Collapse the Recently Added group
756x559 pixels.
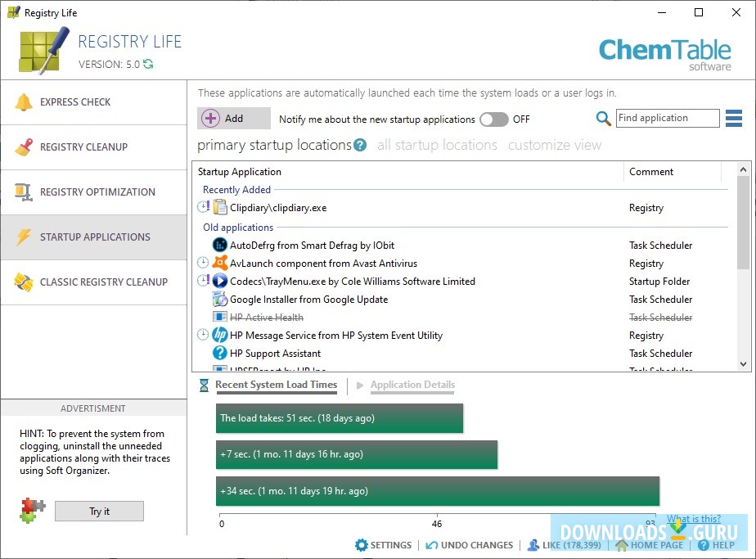pyautogui.click(x=236, y=190)
